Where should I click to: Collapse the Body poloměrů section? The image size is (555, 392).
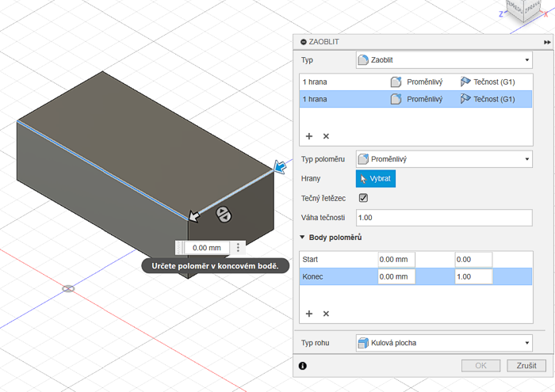[x=302, y=238]
